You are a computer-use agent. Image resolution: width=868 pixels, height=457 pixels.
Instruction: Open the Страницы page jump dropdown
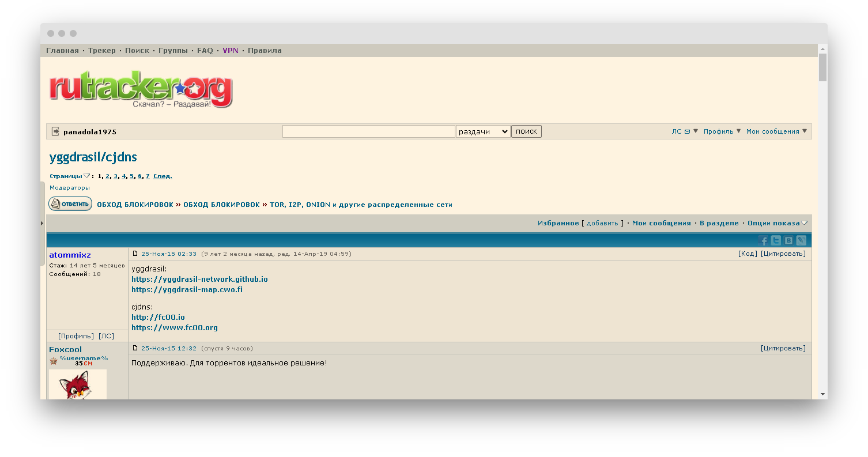[70, 176]
